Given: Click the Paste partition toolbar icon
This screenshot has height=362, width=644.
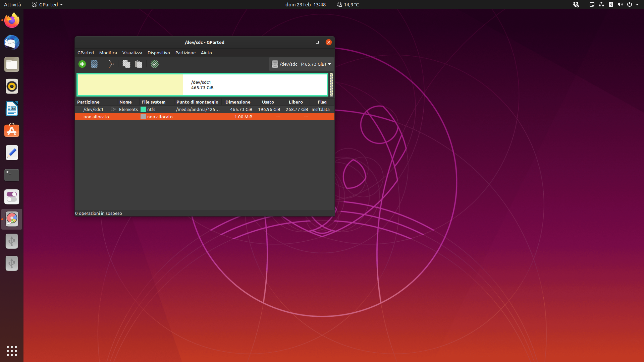Looking at the screenshot, I should point(139,64).
